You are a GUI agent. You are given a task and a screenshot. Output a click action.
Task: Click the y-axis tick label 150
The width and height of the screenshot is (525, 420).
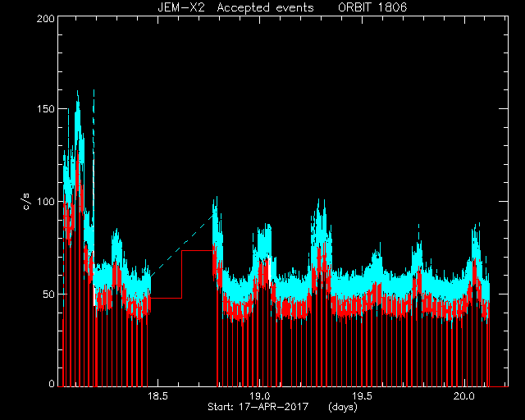click(x=46, y=109)
